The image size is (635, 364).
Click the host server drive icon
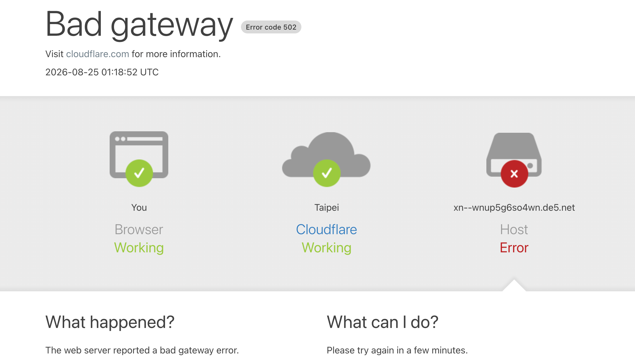(x=514, y=154)
